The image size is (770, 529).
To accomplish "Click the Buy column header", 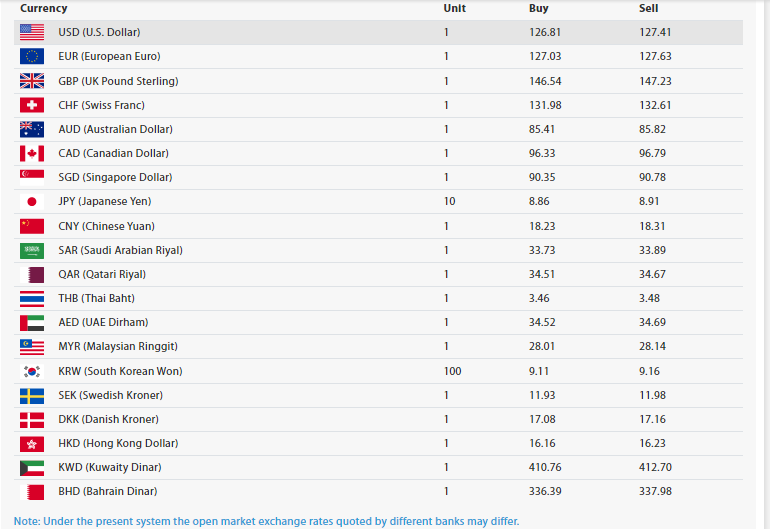I will coord(538,9).
